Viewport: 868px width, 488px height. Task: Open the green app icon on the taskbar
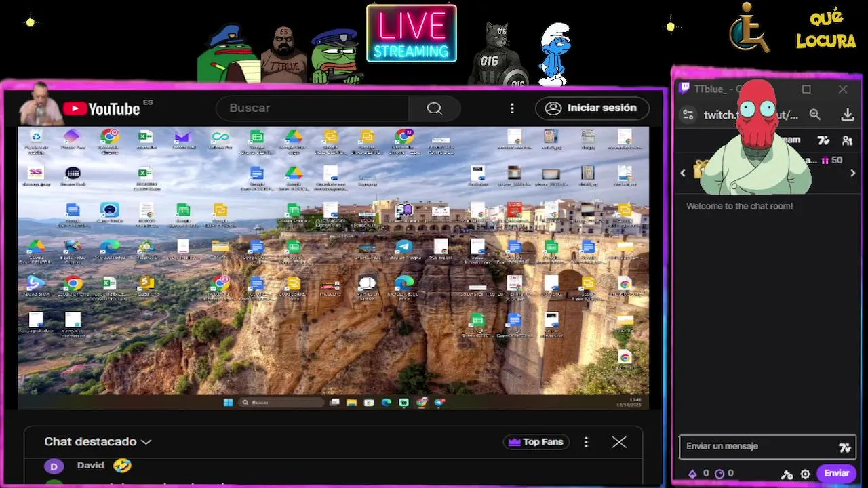point(404,403)
